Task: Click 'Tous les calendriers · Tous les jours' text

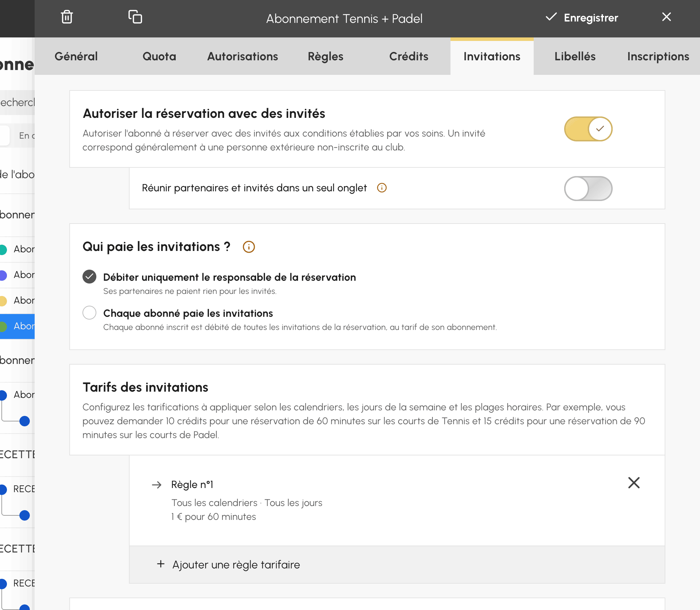Action: (247, 503)
